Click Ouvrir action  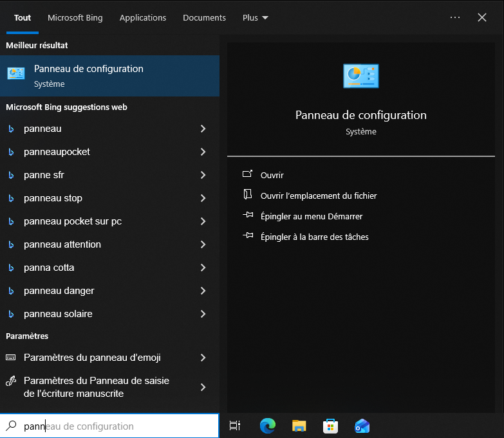272,175
